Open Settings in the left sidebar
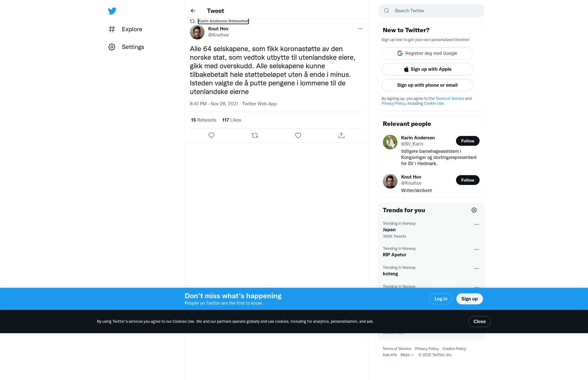Image resolution: width=588 pixels, height=380 pixels. click(x=126, y=47)
